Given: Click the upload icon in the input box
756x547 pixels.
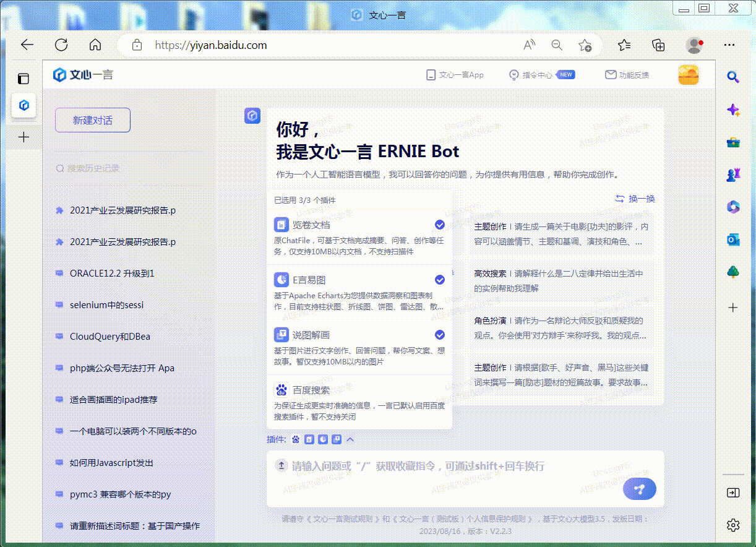Looking at the screenshot, I should click(x=281, y=465).
